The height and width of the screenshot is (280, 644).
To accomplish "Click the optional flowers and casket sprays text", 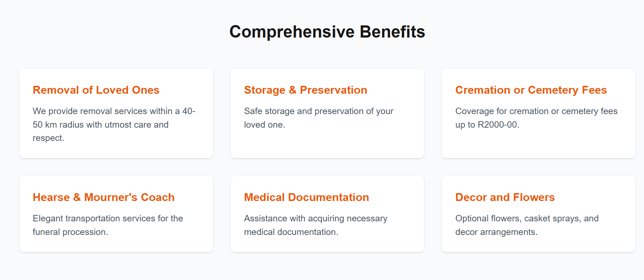I will point(527,225).
